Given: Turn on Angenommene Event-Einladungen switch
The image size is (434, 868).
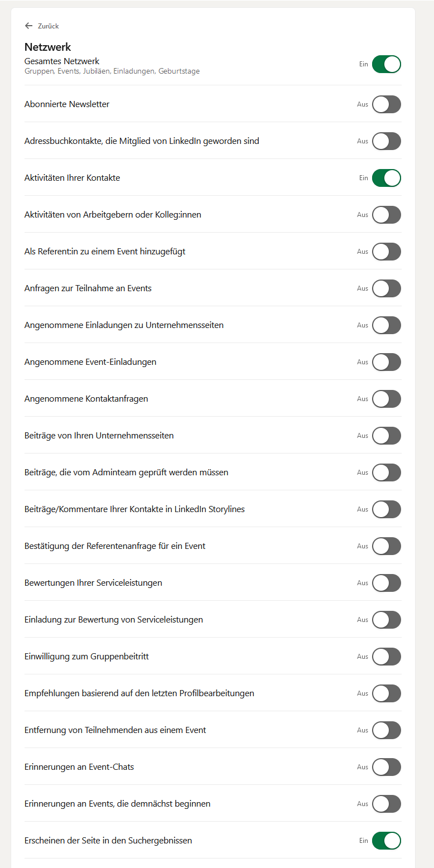Looking at the screenshot, I should (x=386, y=362).
